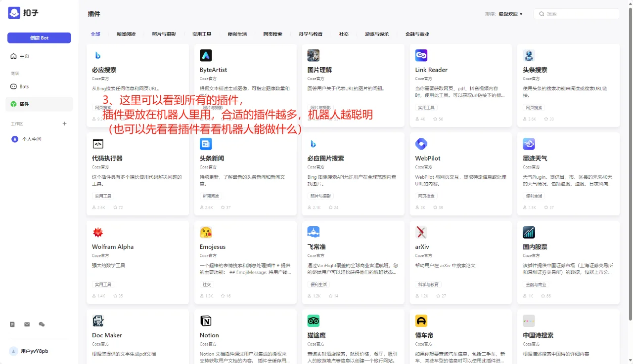The width and height of the screenshot is (633, 364).
Task: Click the 扣子 logo icon
Action: [x=14, y=13]
